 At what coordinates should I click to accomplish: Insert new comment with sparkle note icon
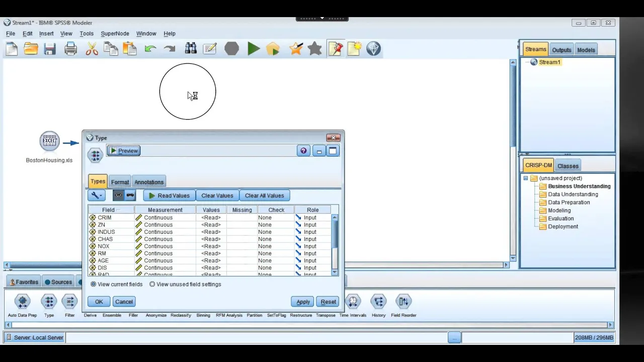tap(354, 49)
